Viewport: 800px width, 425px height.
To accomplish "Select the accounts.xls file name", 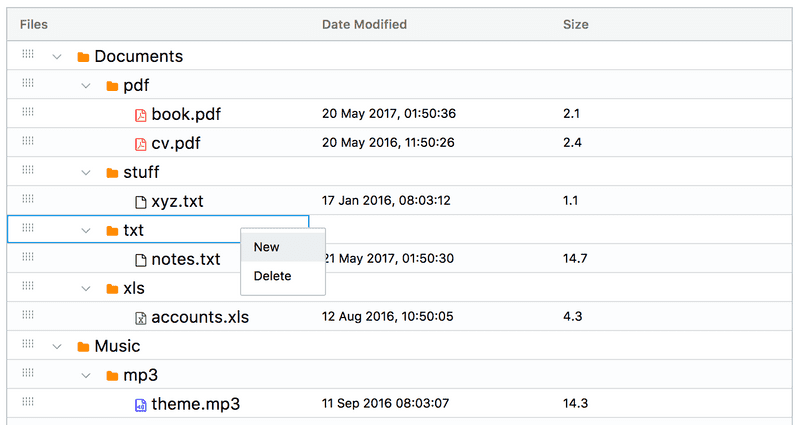I will pos(200,317).
